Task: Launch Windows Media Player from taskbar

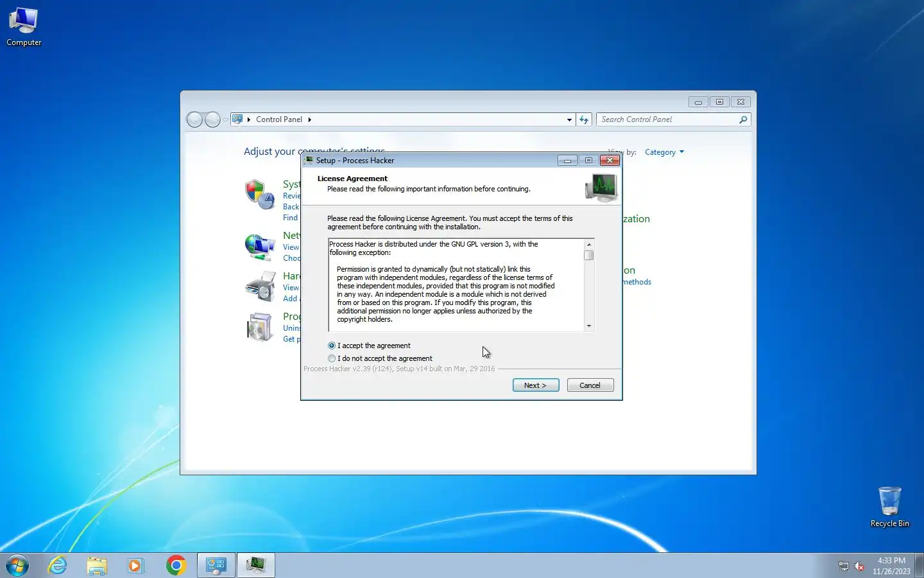Action: 135,565
